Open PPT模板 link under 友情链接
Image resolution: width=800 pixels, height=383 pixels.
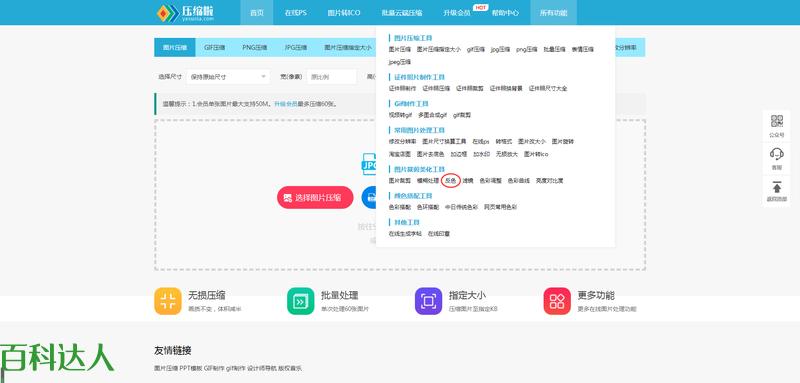(x=191, y=368)
